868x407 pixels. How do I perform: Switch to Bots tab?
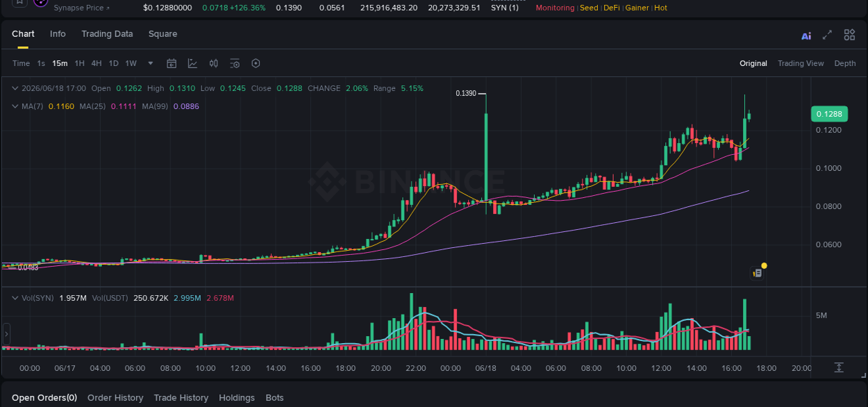coord(275,398)
